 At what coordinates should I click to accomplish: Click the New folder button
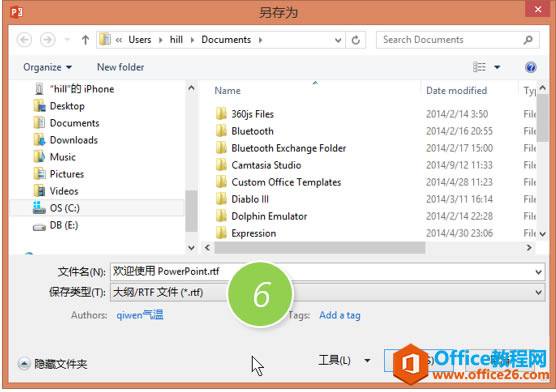pyautogui.click(x=121, y=67)
